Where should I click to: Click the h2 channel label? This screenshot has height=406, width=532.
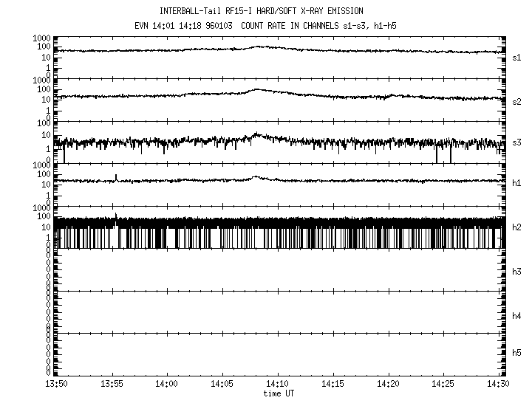pyautogui.click(x=517, y=227)
